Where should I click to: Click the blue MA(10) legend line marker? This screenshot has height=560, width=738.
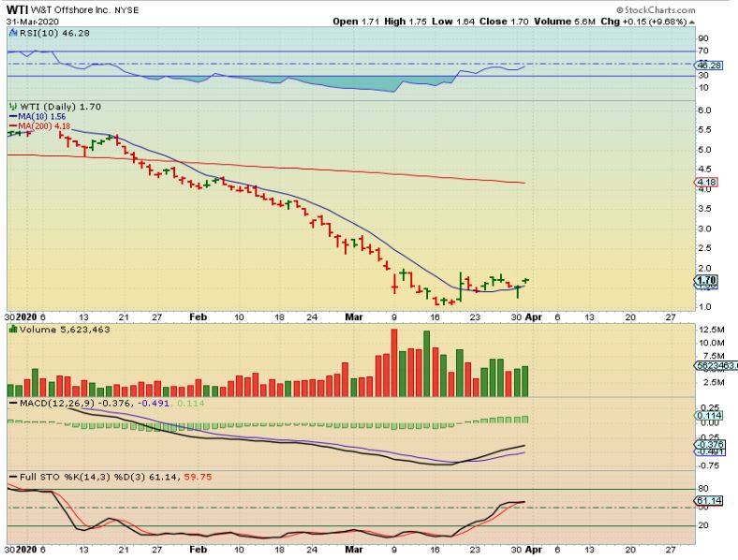pos(13,117)
